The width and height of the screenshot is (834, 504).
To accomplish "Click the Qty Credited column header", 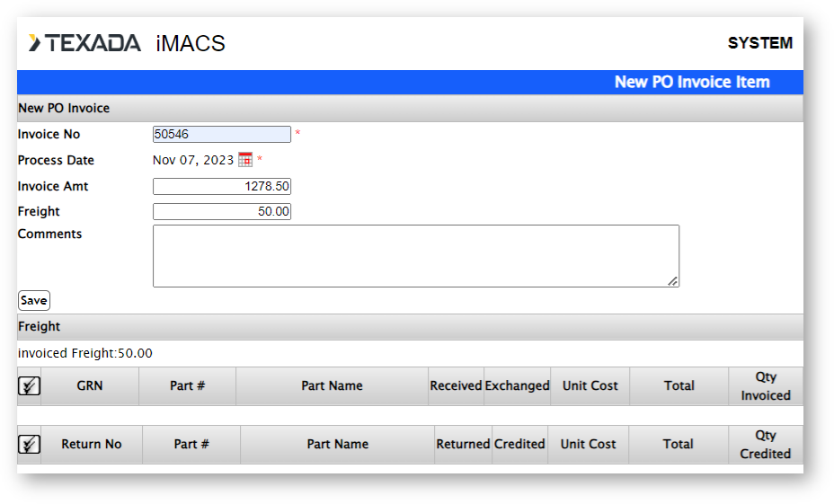I will (766, 444).
